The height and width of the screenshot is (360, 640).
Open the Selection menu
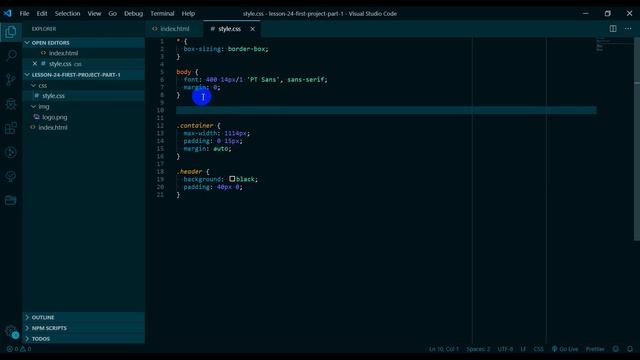click(x=68, y=13)
